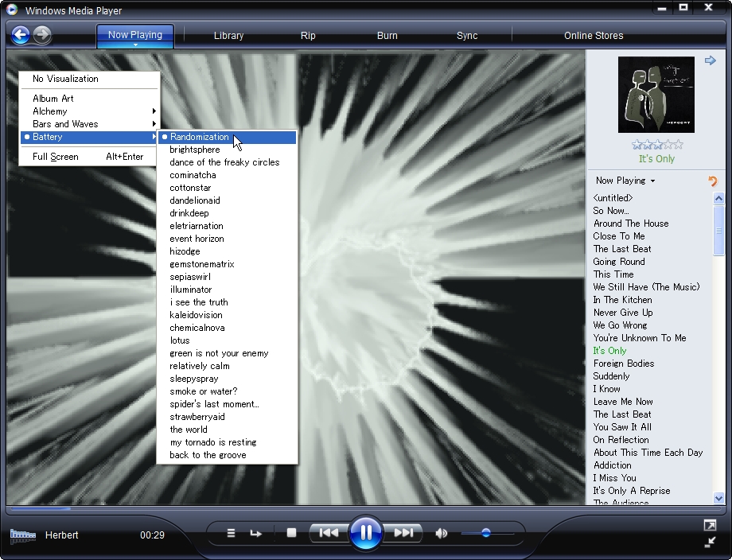Click the album art thumbnail

point(656,95)
